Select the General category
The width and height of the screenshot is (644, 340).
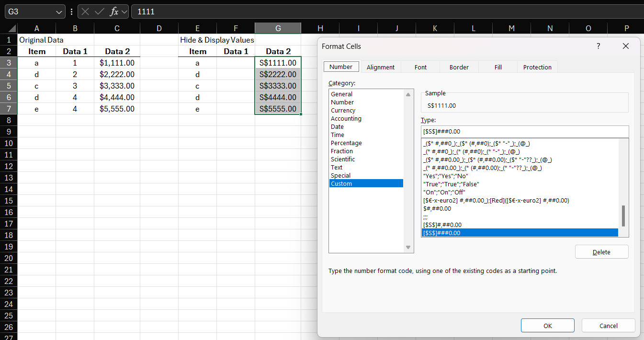366,94
